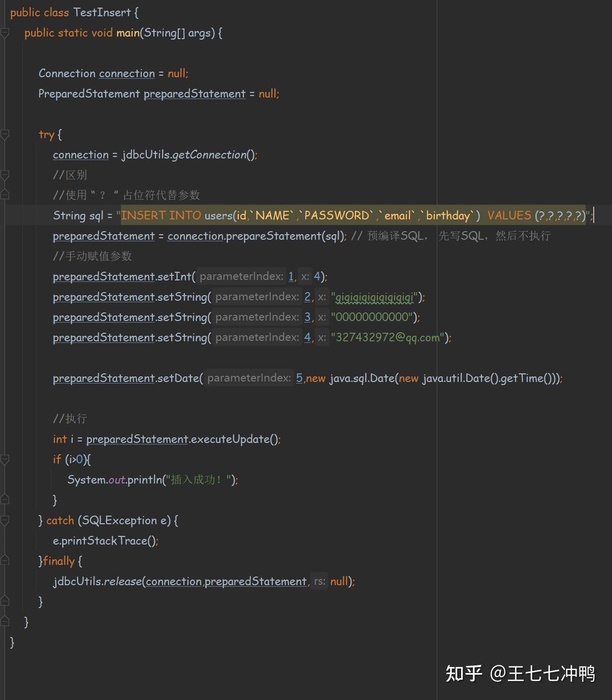Click the "00000000000" password string
The width and height of the screenshot is (612, 700).
pyautogui.click(x=372, y=317)
